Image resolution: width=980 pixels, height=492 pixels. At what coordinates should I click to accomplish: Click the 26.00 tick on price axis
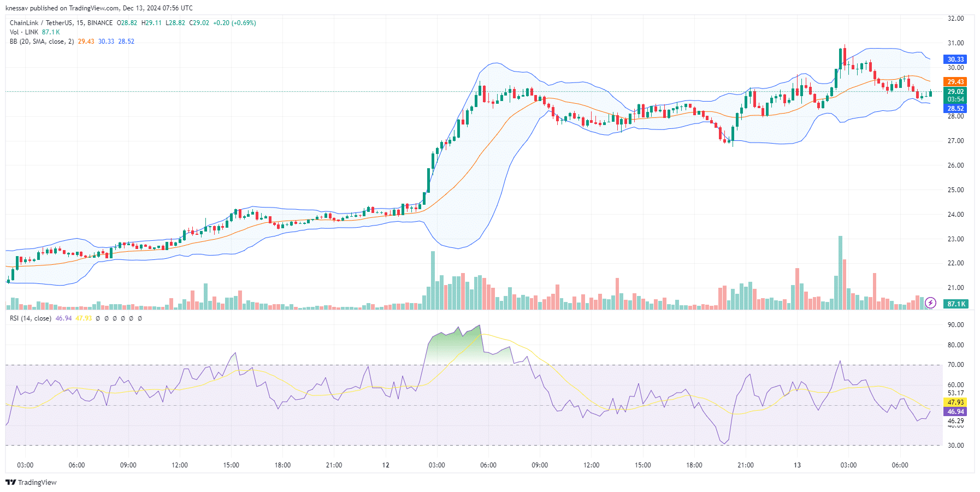click(955, 165)
